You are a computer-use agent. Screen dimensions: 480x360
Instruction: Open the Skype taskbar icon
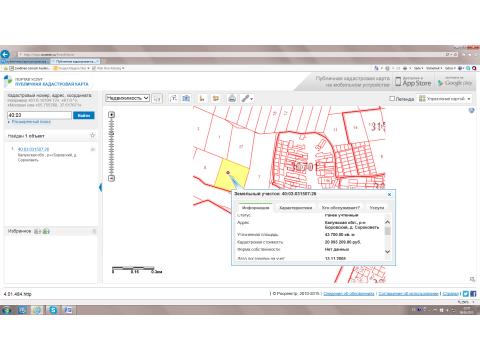click(x=53, y=310)
